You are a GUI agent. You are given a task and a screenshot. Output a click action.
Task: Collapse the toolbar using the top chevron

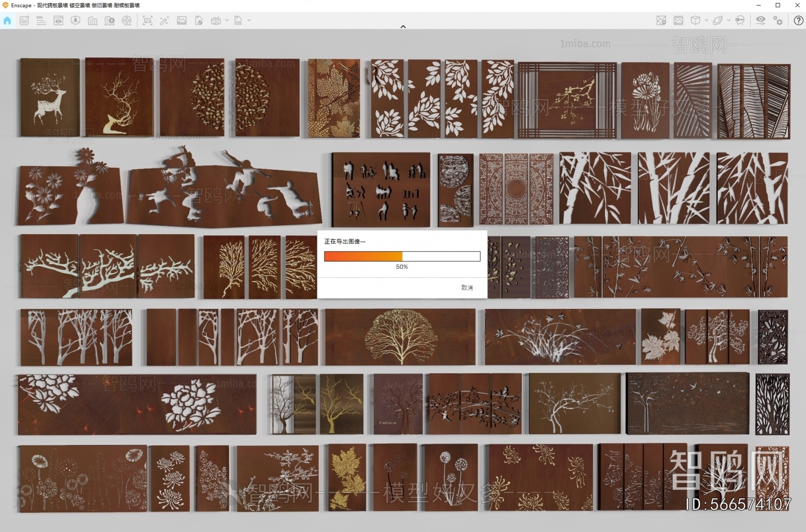tap(403, 26)
